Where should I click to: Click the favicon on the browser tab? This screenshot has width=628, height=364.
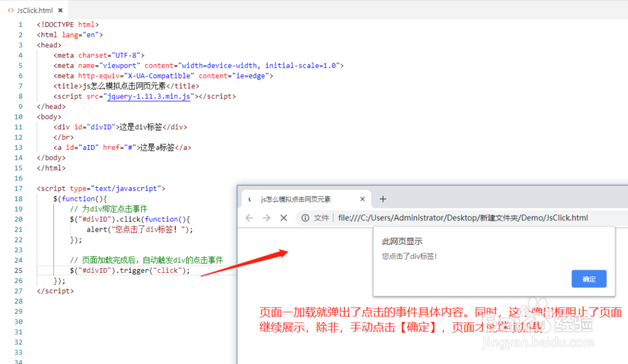pos(250,199)
